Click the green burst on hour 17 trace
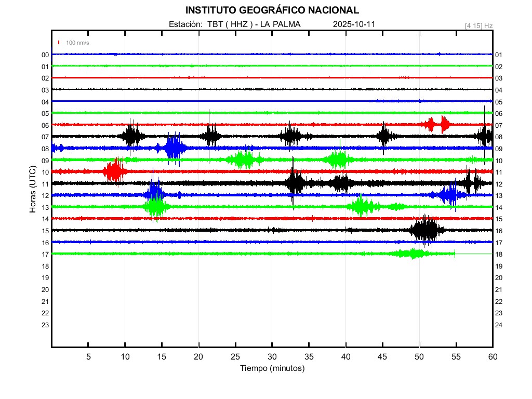The width and height of the screenshot is (532, 399). coord(412,254)
